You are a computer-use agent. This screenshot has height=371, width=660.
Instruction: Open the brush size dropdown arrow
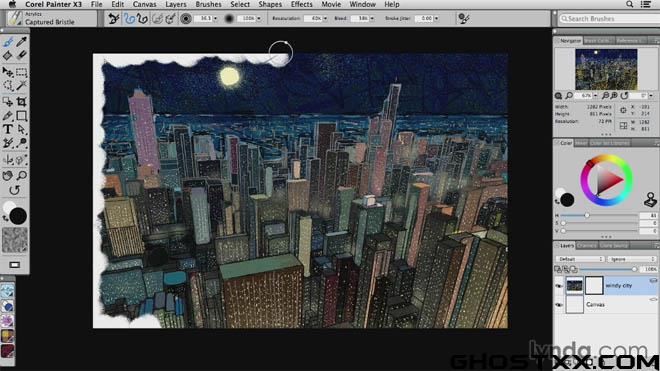[216, 19]
